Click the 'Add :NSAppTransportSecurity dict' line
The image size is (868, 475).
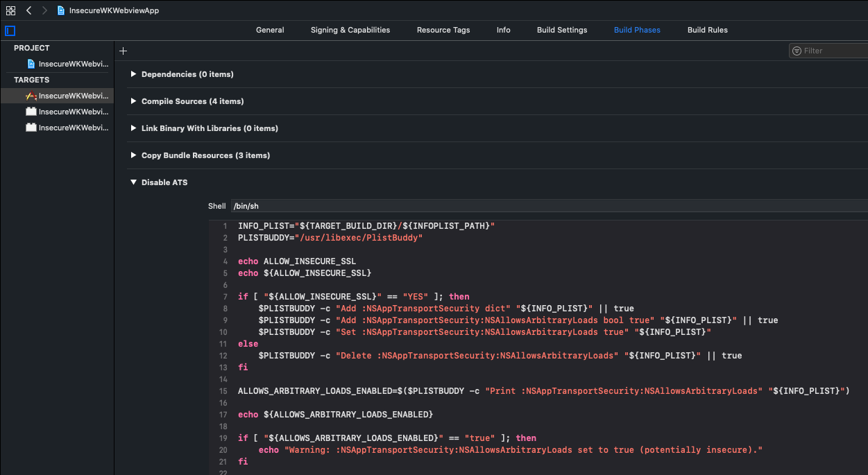point(446,309)
